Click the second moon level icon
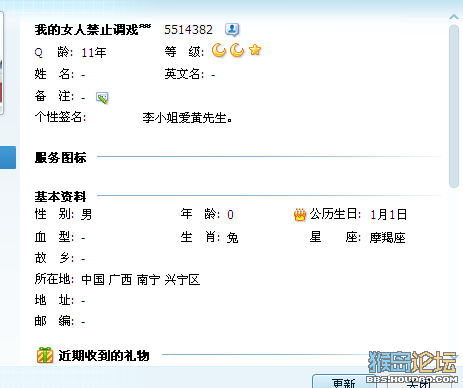Image resolution: width=463 pixels, height=388 pixels. [237, 51]
